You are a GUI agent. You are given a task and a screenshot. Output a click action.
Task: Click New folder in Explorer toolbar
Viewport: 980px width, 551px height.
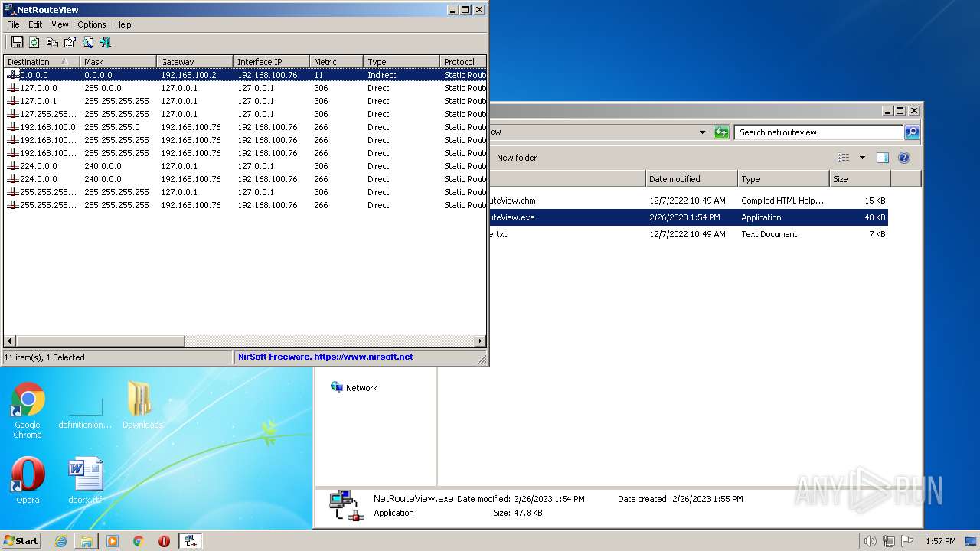pos(517,158)
